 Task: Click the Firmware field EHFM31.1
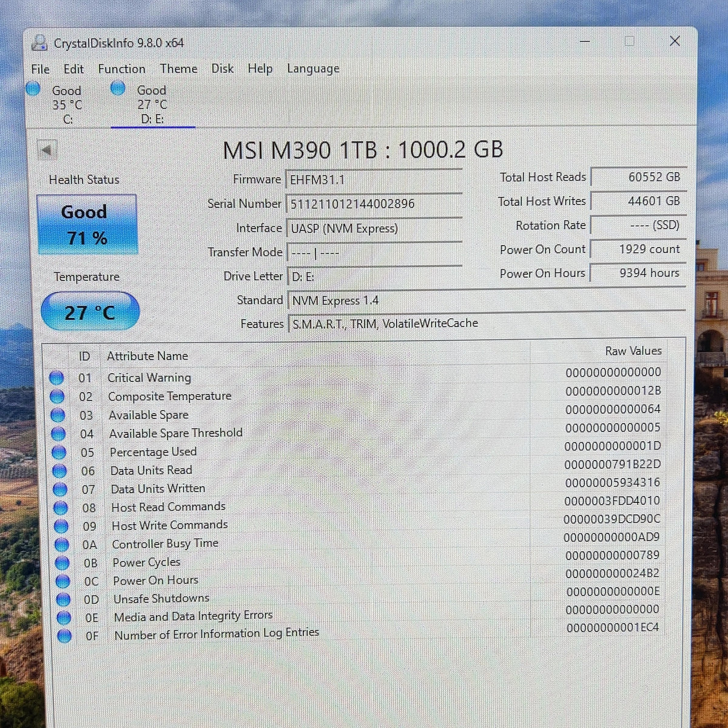374,180
